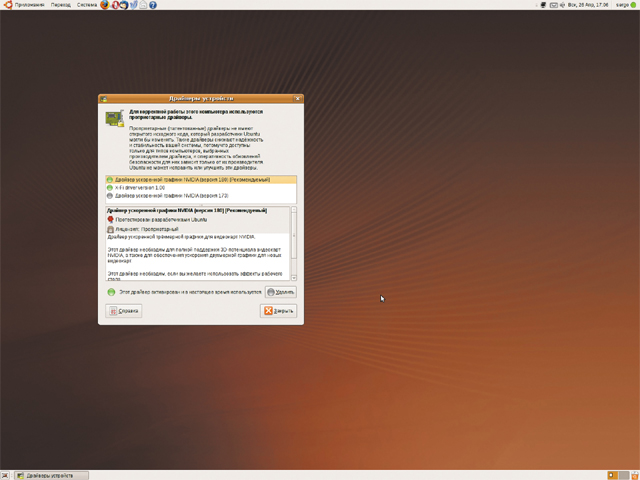
Task: Switch to the first workspace in pager
Action: point(613,476)
